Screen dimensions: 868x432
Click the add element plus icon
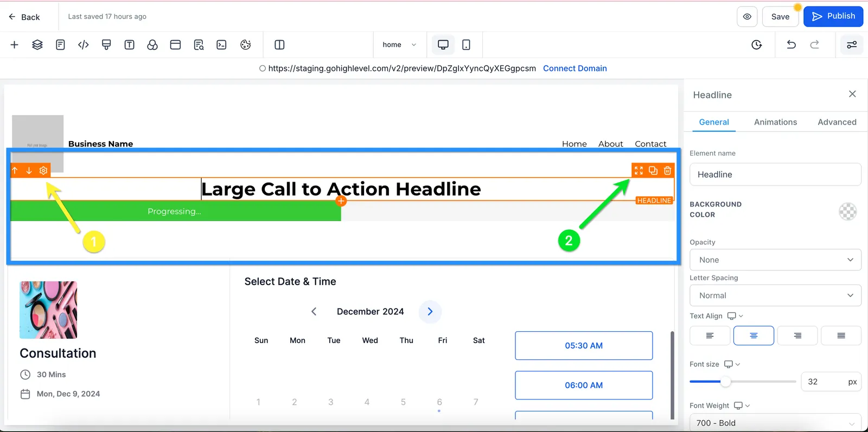coord(15,45)
